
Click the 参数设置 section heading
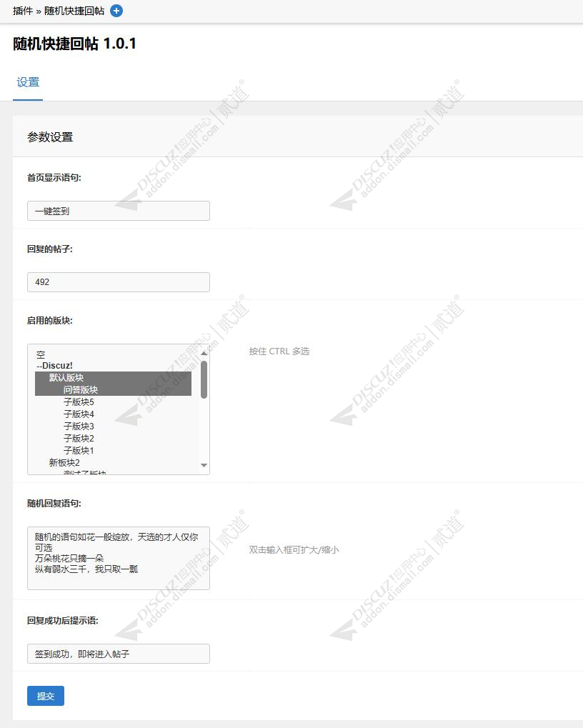pyautogui.click(x=50, y=137)
